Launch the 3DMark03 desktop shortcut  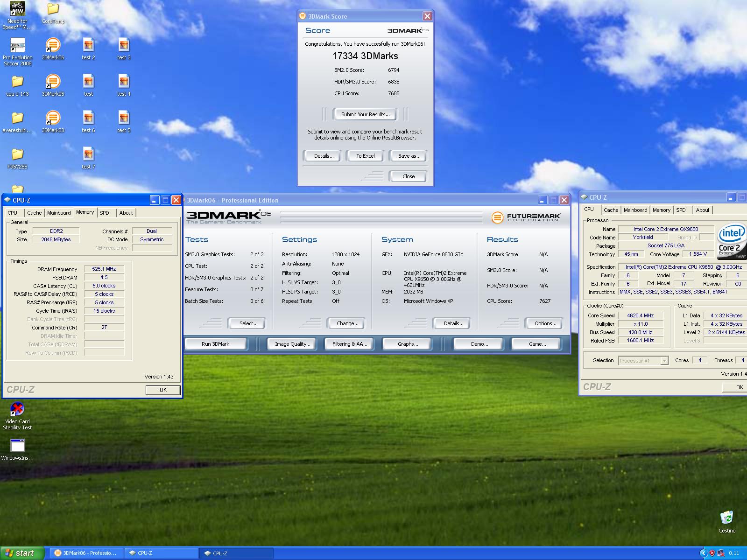[53, 121]
